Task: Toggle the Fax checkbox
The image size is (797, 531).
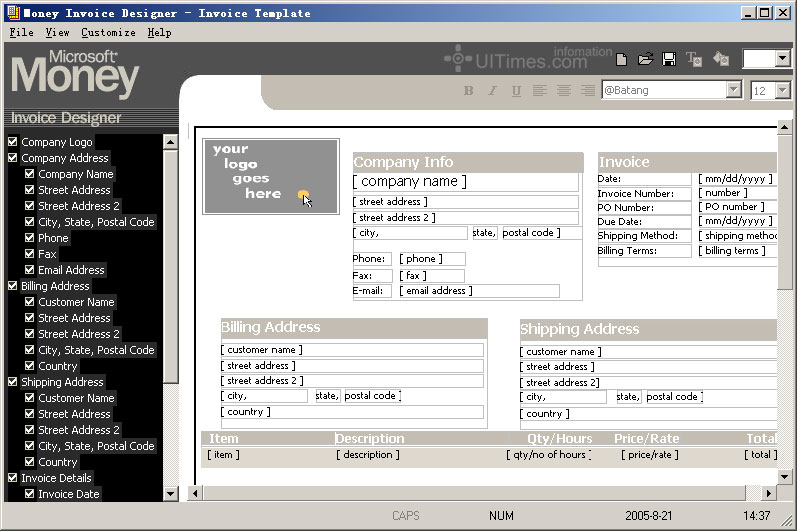Action: [29, 254]
